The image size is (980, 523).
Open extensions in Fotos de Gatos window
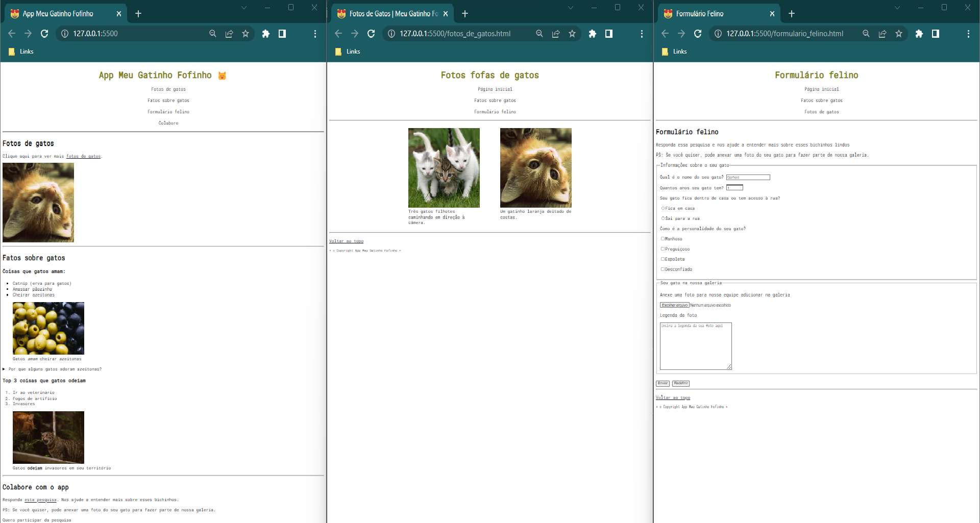(593, 34)
